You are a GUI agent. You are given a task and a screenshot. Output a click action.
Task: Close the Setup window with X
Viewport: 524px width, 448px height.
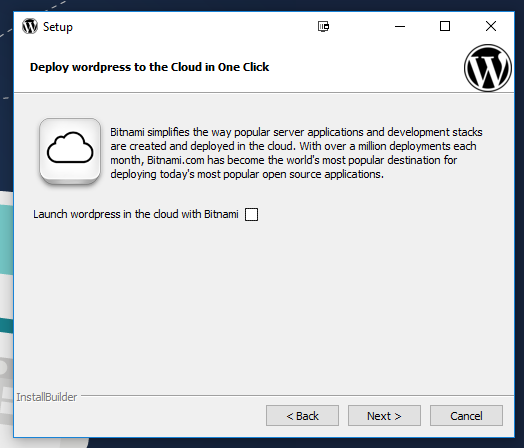[491, 26]
